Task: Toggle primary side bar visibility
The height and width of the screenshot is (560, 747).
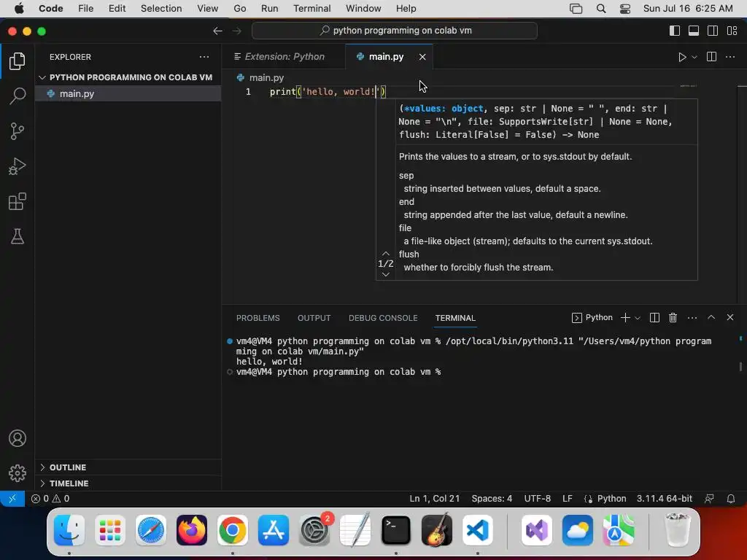Action: coord(675,31)
